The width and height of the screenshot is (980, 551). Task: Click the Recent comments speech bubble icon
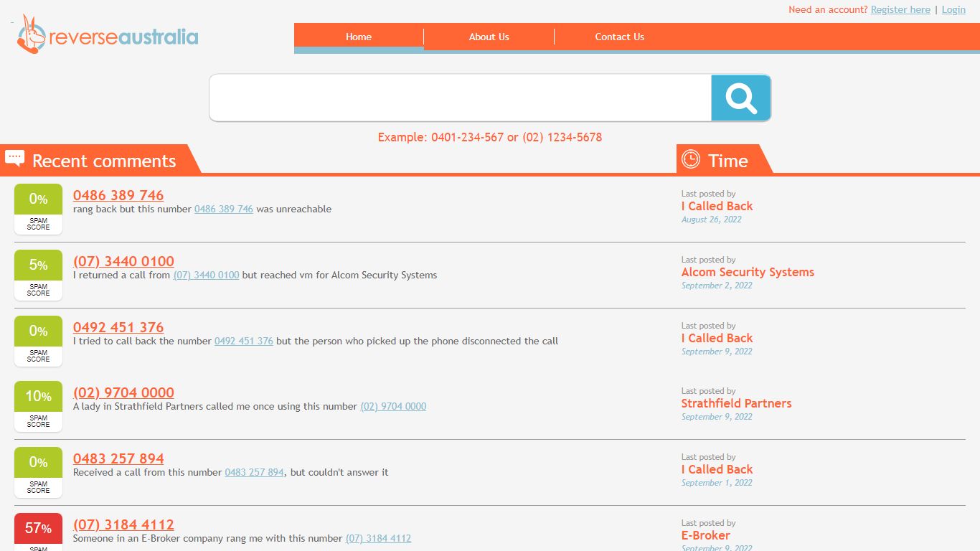[14, 159]
